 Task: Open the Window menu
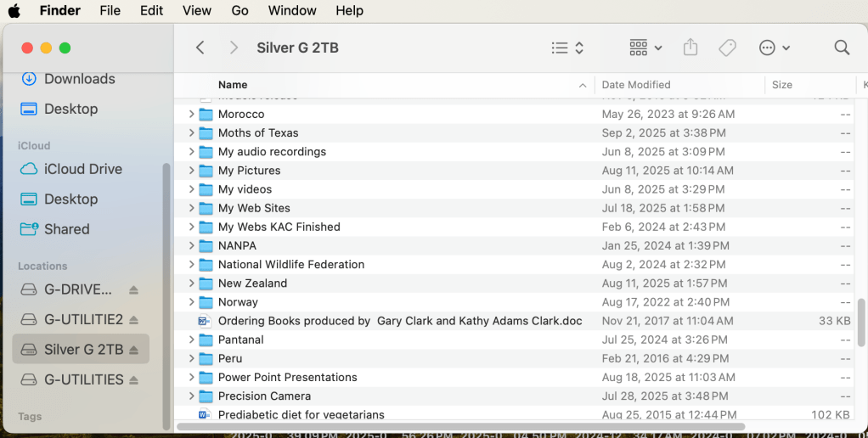point(292,11)
